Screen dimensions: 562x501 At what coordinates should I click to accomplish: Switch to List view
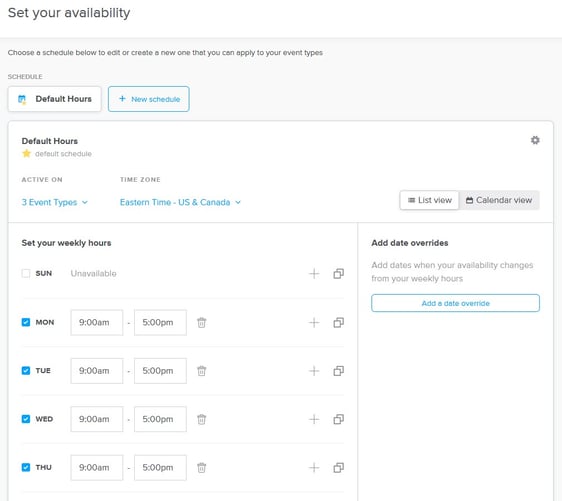(429, 200)
